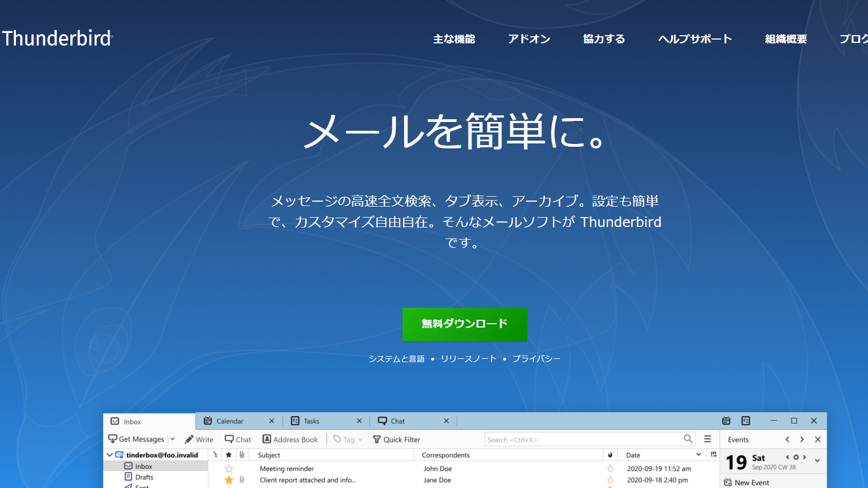
Task: Open the column picker icon
Action: tap(714, 454)
